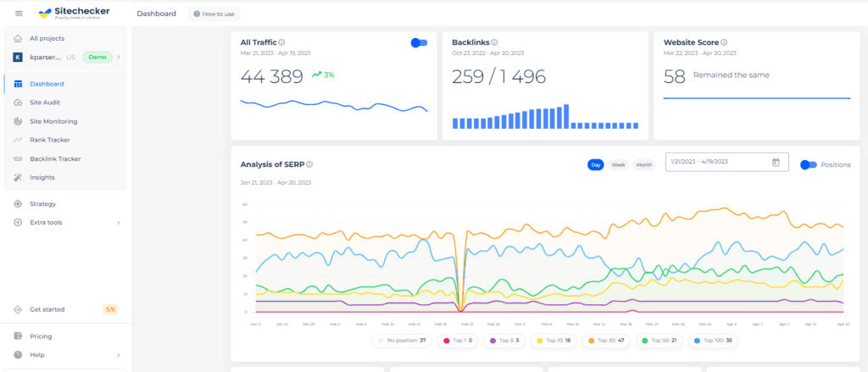This screenshot has width=868, height=372.
Task: Click the kparser project K icon
Action: pos(18,57)
